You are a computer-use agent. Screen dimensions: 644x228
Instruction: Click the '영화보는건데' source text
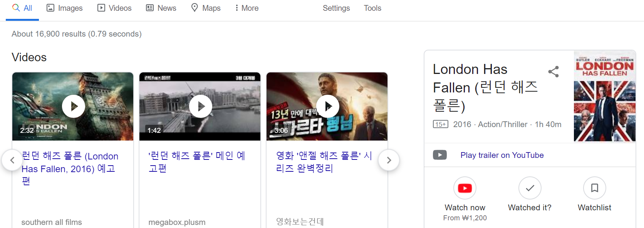tap(300, 222)
